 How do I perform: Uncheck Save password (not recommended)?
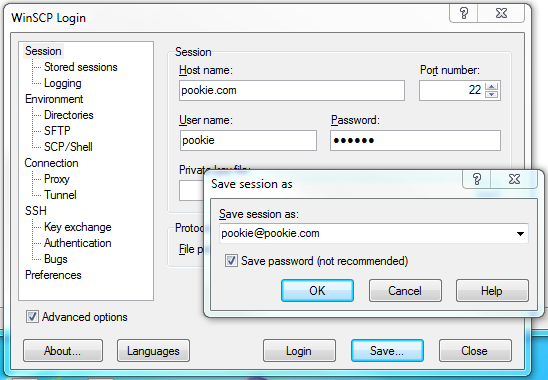[x=231, y=261]
